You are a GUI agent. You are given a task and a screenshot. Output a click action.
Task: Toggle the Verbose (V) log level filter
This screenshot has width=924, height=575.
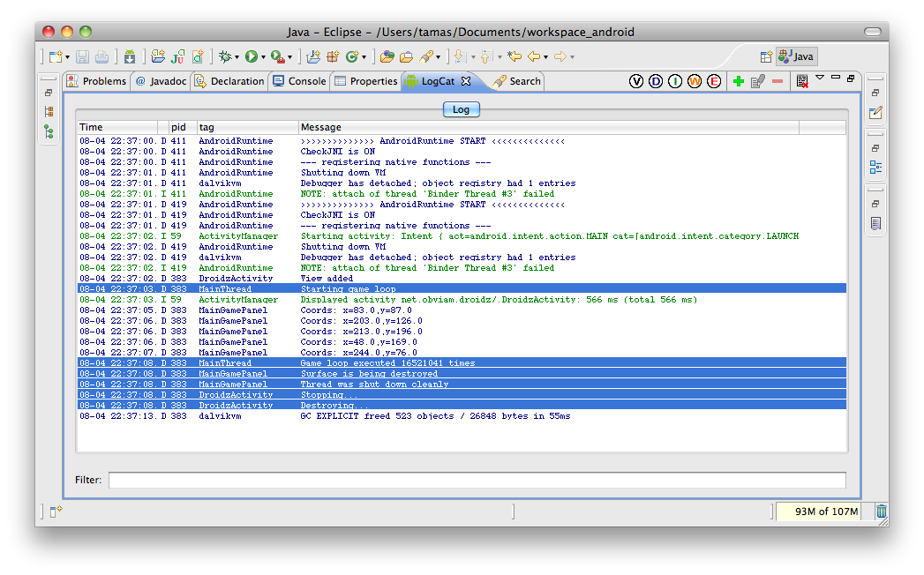pos(635,81)
